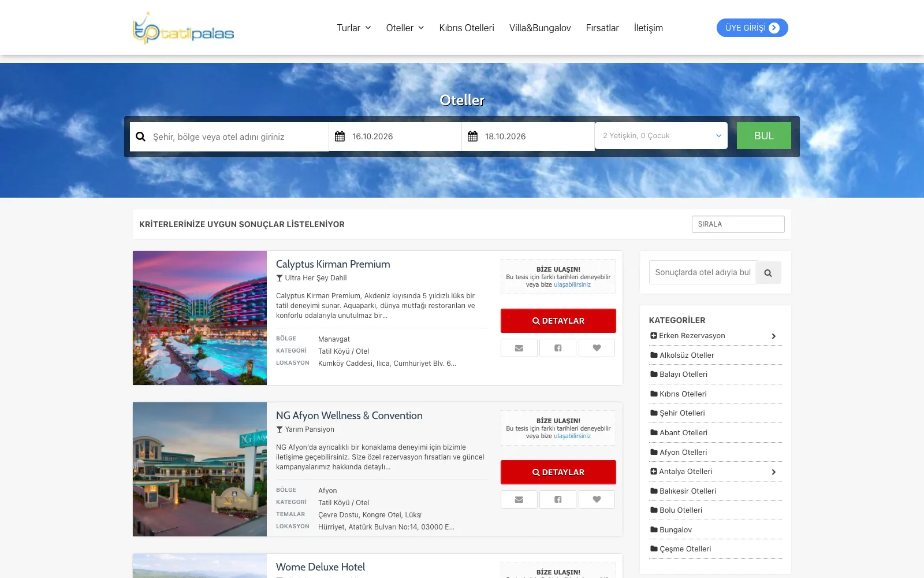Screen dimensions: 924x578
Task: Expand Erken Rezervasyon category chevron
Action: click(774, 336)
